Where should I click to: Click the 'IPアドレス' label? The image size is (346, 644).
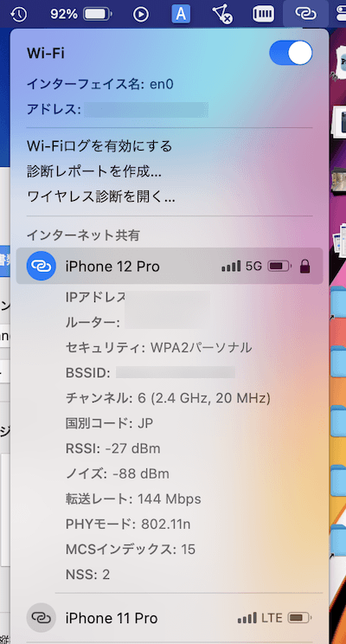click(x=95, y=297)
